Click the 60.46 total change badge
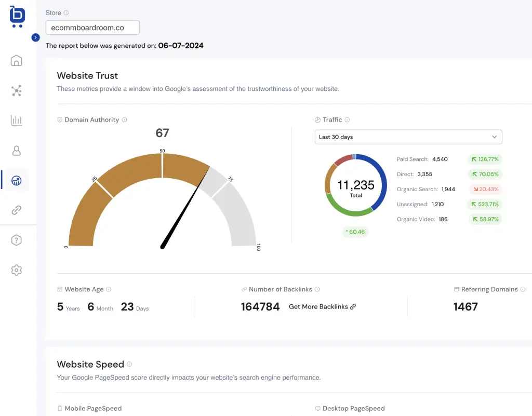The height and width of the screenshot is (416, 532). click(x=355, y=232)
